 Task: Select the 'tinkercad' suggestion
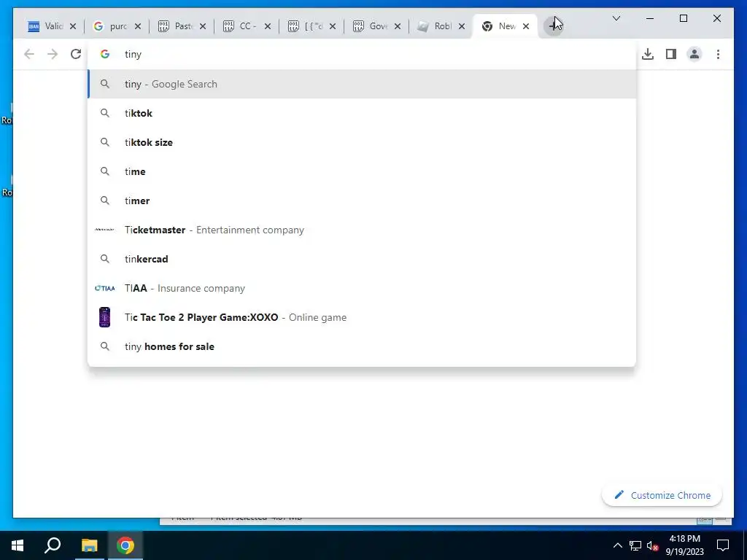point(362,259)
